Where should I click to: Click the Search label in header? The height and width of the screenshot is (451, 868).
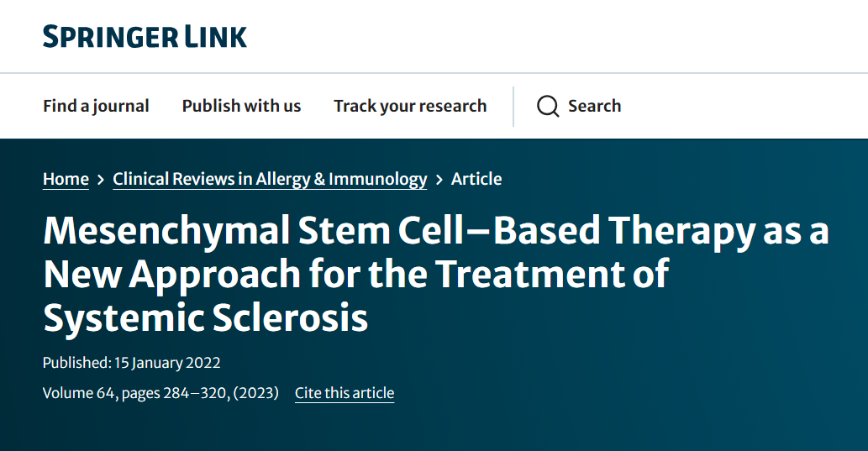tap(594, 106)
